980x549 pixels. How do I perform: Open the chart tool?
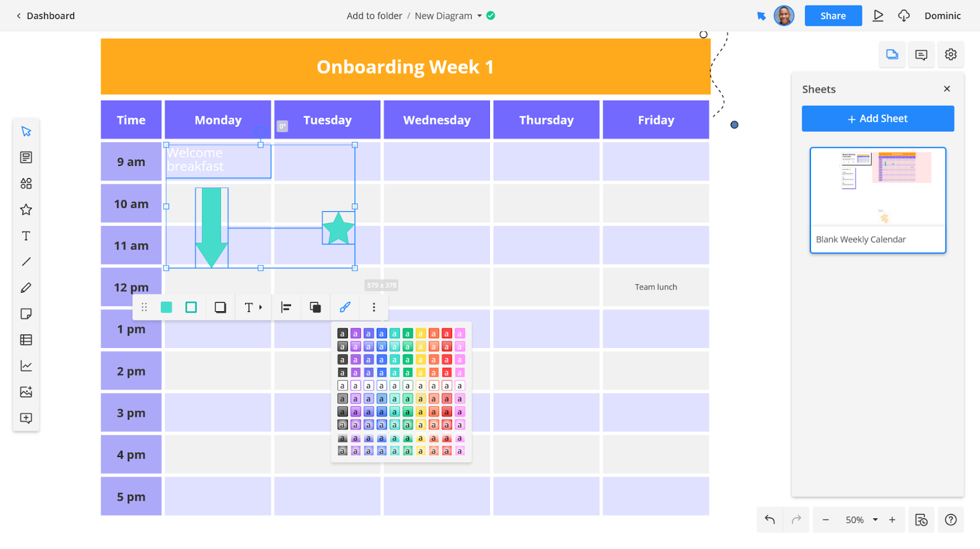point(26,366)
